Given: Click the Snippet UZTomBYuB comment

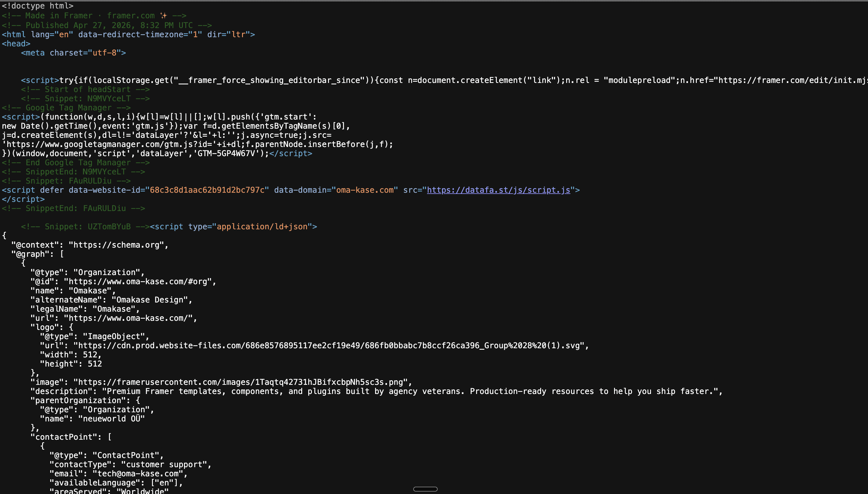Looking at the screenshot, I should [x=85, y=227].
